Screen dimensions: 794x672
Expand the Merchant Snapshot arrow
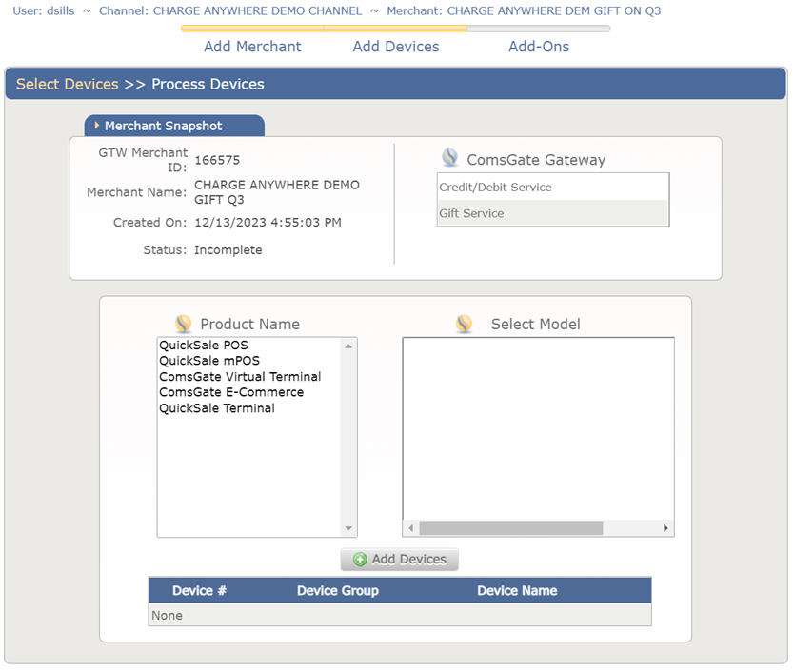[97, 126]
